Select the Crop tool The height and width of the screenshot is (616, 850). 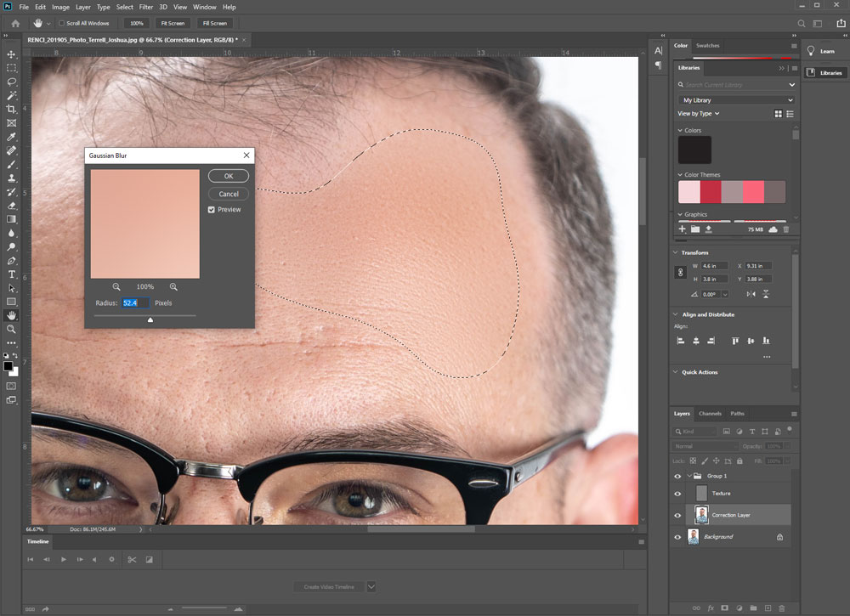[12, 109]
